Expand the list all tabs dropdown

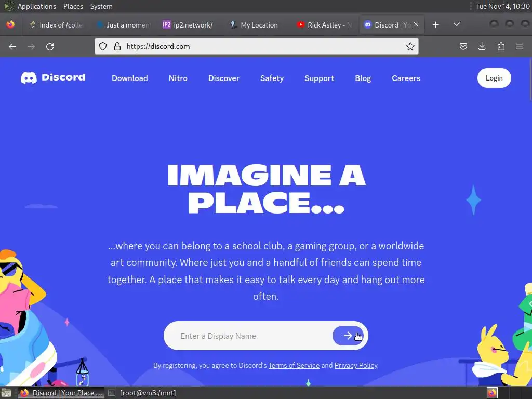457,25
